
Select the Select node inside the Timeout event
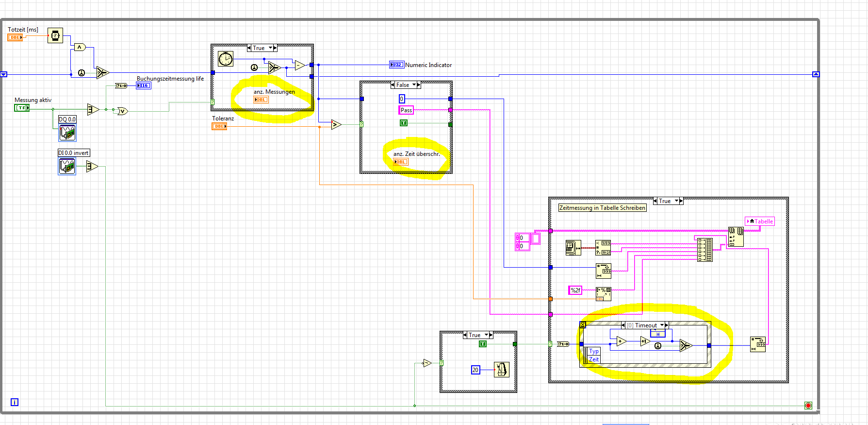(x=686, y=345)
